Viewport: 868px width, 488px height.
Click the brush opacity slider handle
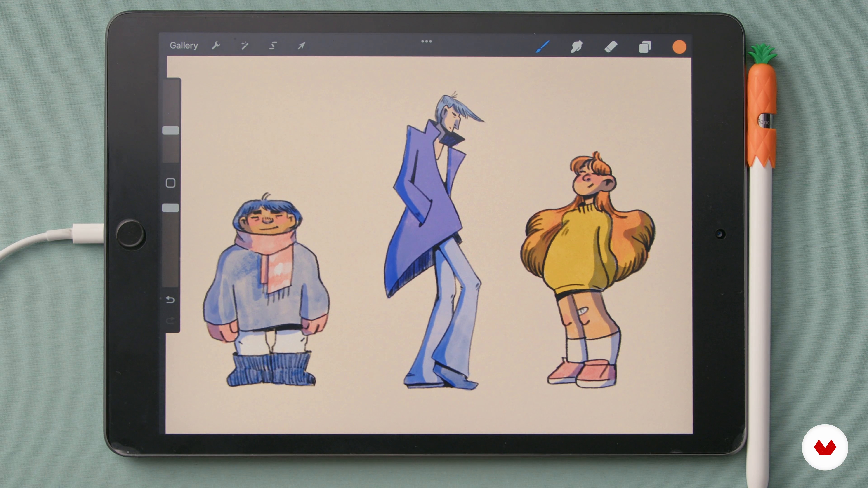pyautogui.click(x=170, y=208)
